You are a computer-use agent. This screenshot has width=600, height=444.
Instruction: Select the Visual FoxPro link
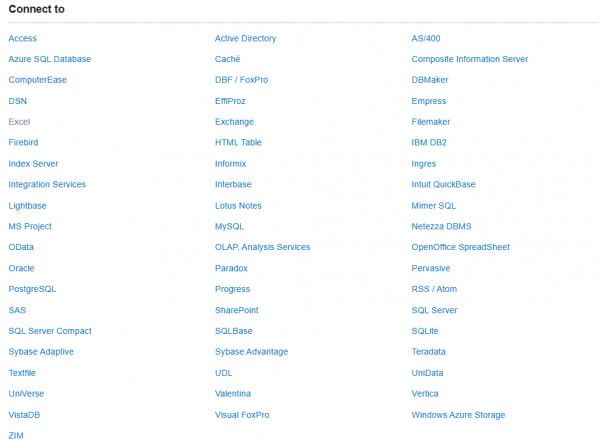tap(242, 415)
